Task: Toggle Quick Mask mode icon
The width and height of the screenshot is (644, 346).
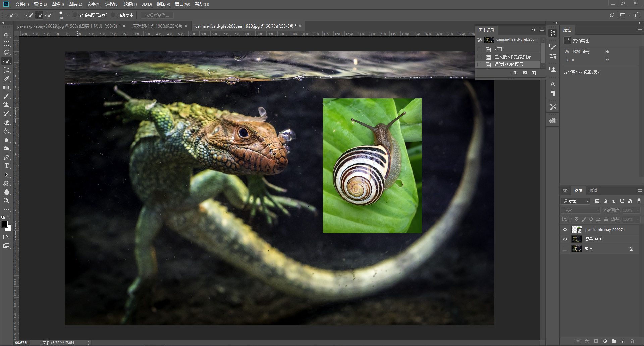Action: tap(6, 237)
